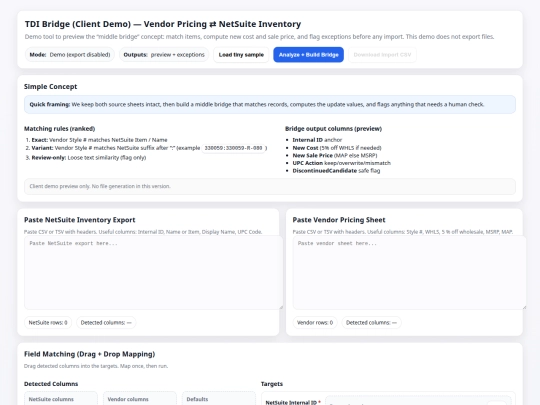
Task: Click the Client demo preview only note
Action: (270, 186)
